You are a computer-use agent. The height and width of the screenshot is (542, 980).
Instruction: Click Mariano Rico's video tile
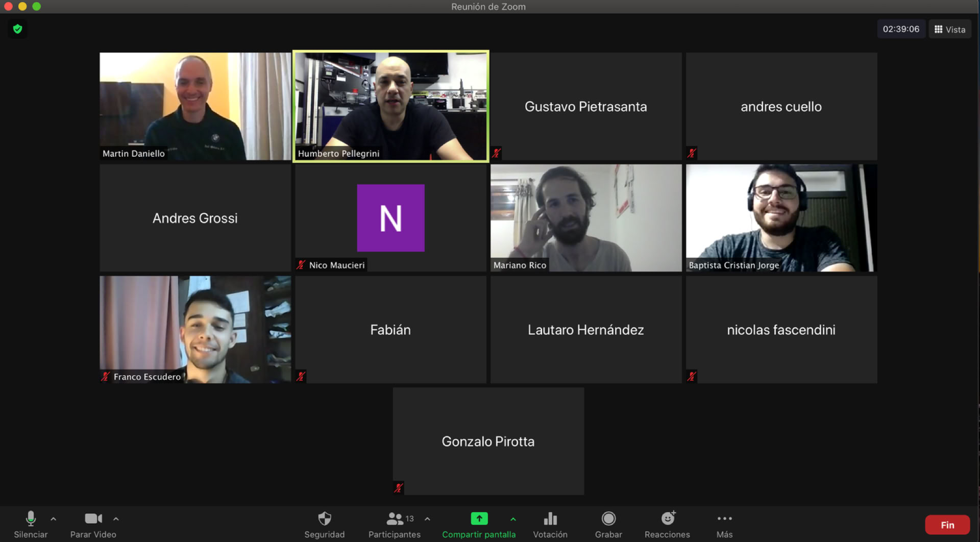pos(585,218)
